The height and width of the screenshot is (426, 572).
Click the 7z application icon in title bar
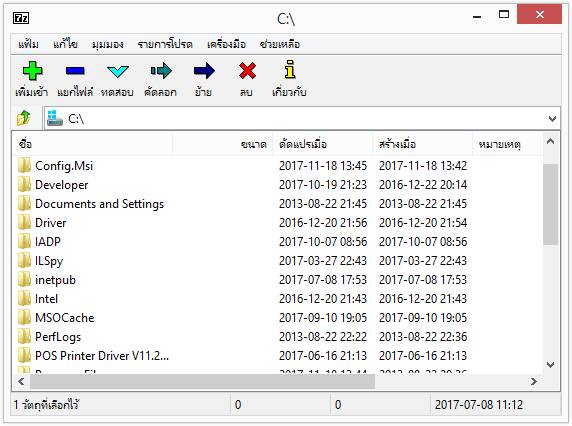[21, 18]
